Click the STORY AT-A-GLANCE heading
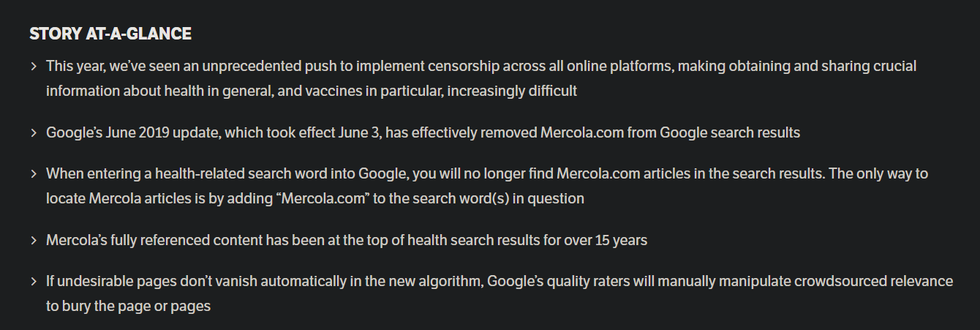This screenshot has height=330, width=980. (110, 34)
